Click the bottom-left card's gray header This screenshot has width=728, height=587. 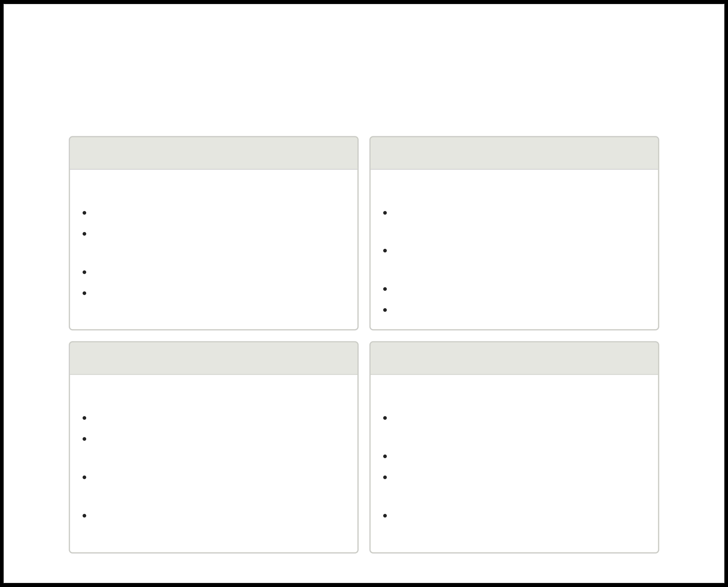click(213, 358)
